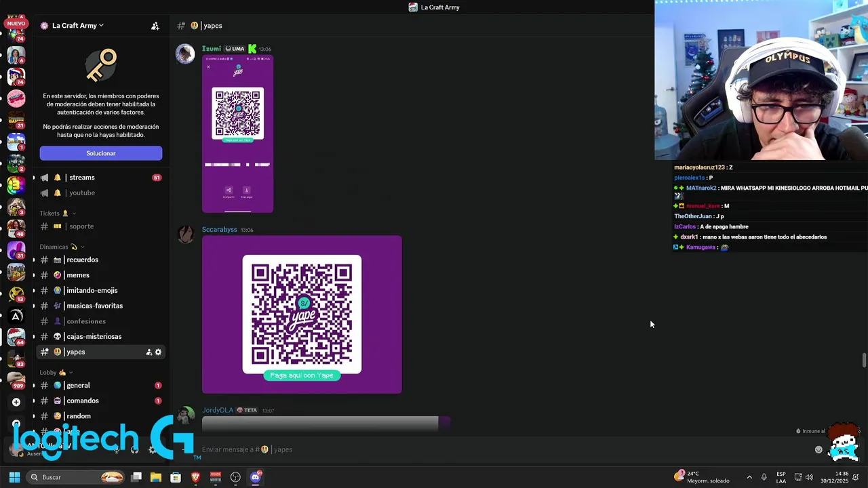The width and height of the screenshot is (868, 488).
Task: Click the add a server plus icon
Action: [16, 402]
